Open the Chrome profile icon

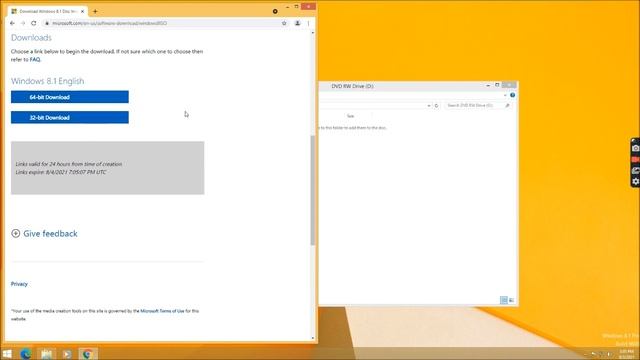tap(298, 23)
